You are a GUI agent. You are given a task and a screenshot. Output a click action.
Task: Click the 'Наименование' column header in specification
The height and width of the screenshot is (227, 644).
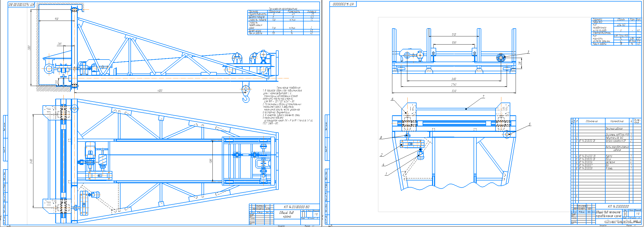(617, 121)
